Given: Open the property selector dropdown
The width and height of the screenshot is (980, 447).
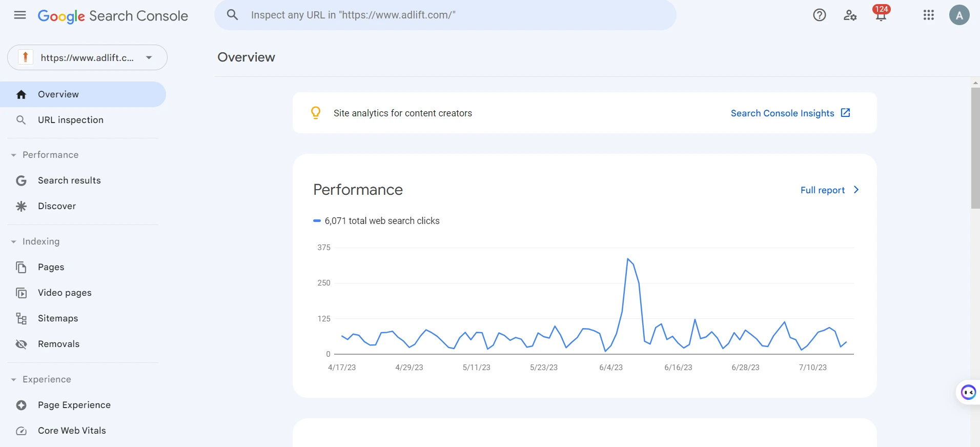Looking at the screenshot, I should coord(87,57).
